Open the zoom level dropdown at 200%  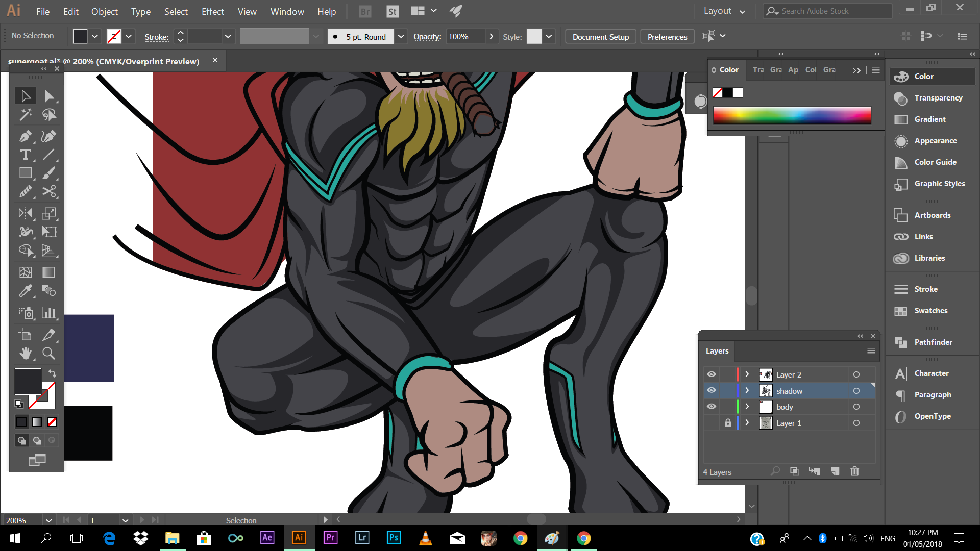tap(48, 520)
